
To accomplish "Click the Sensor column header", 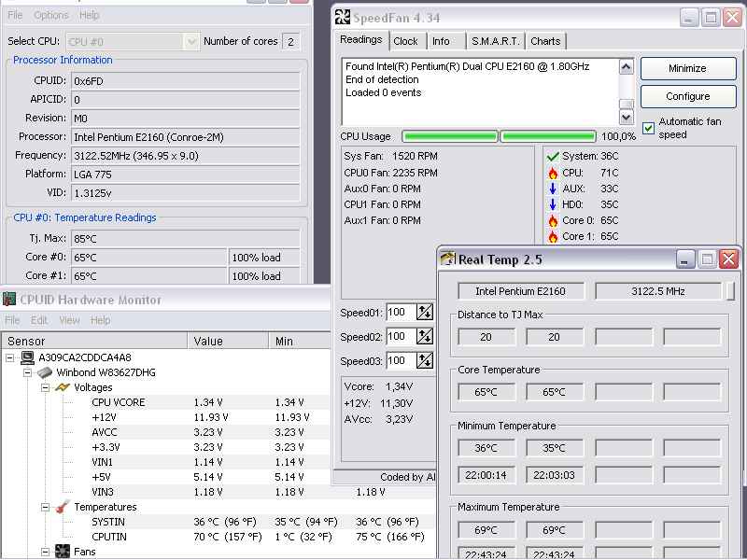I will [94, 341].
